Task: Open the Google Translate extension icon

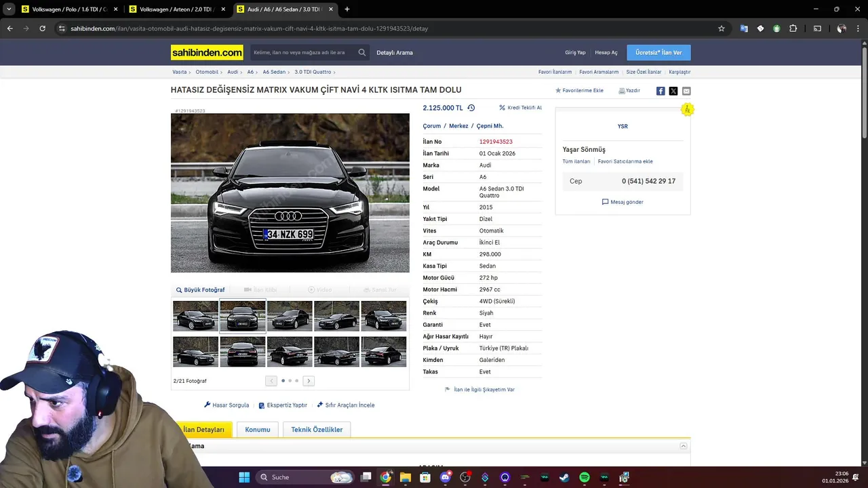Action: point(744,28)
